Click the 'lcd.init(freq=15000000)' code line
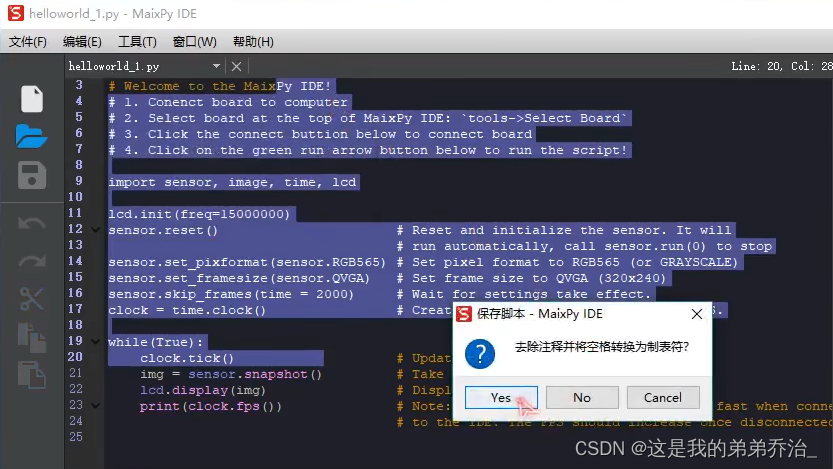833x469 pixels. 199,214
